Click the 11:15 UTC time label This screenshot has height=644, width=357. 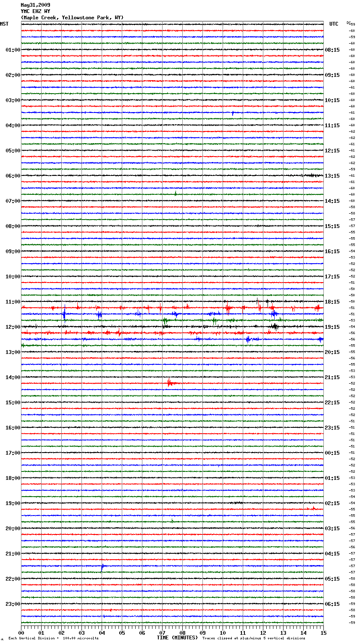pos(332,126)
